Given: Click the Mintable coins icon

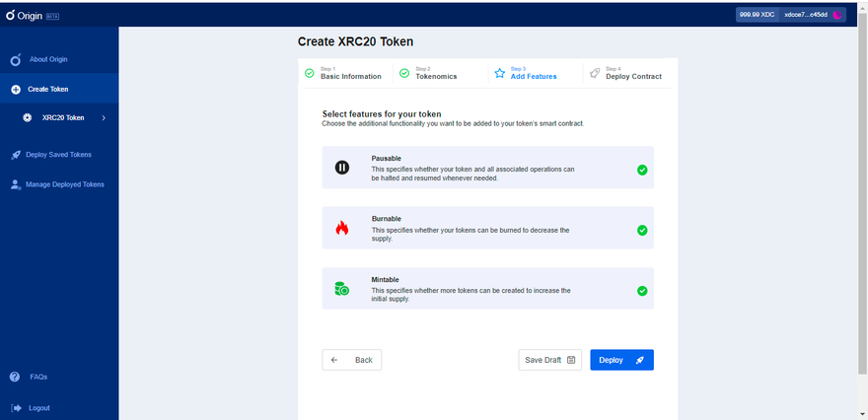Looking at the screenshot, I should tap(341, 289).
